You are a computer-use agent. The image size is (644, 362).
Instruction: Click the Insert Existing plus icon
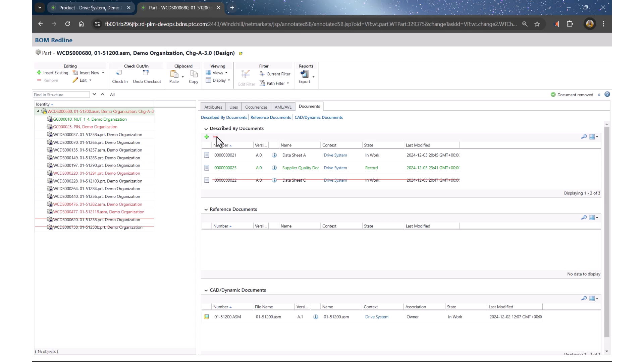pos(39,73)
